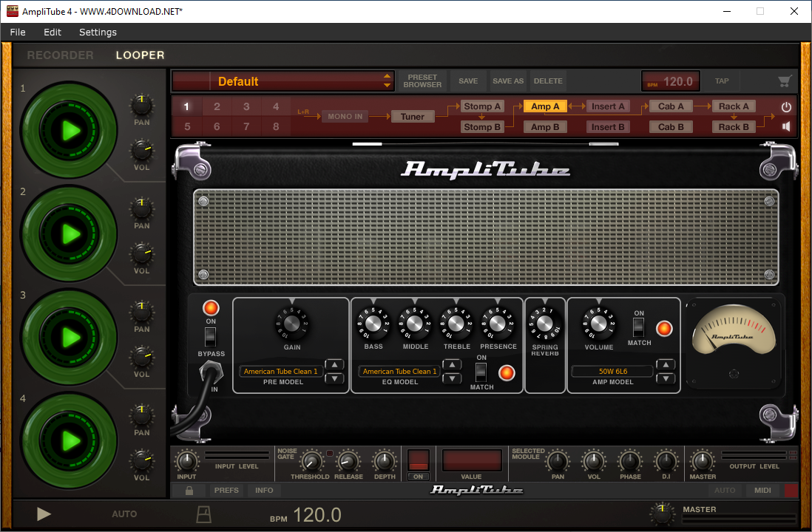Adjust track 1 PAN knob
The height and width of the screenshot is (532, 812).
pos(142,105)
